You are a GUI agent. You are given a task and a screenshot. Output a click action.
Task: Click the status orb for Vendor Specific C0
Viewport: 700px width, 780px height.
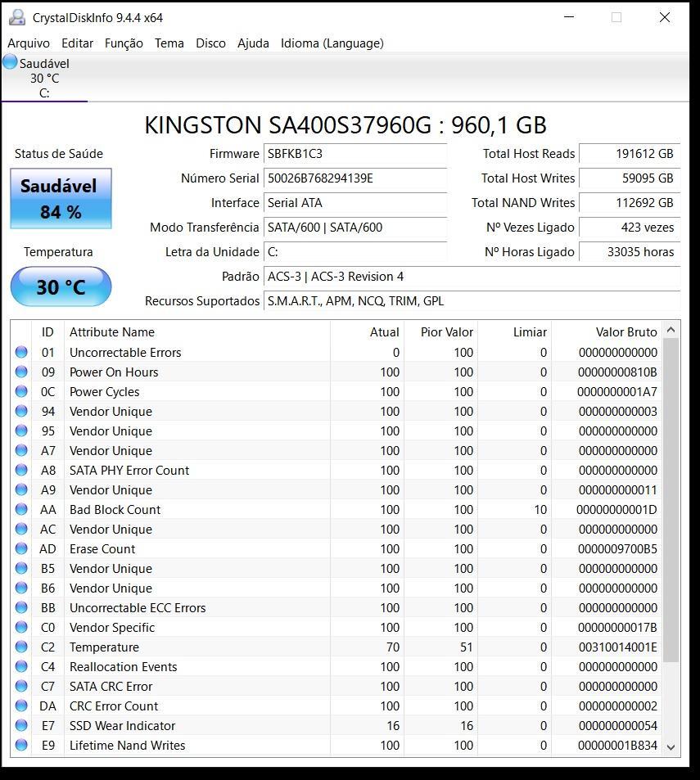tap(21, 627)
